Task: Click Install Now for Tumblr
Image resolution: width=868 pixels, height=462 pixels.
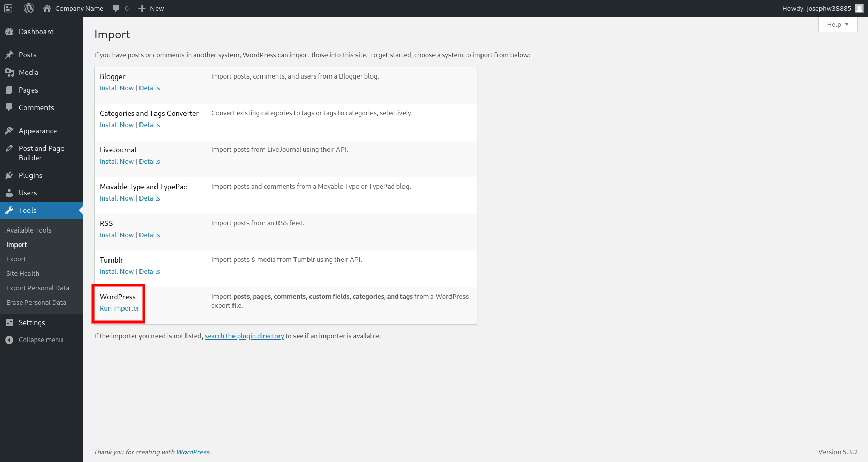Action: point(117,271)
